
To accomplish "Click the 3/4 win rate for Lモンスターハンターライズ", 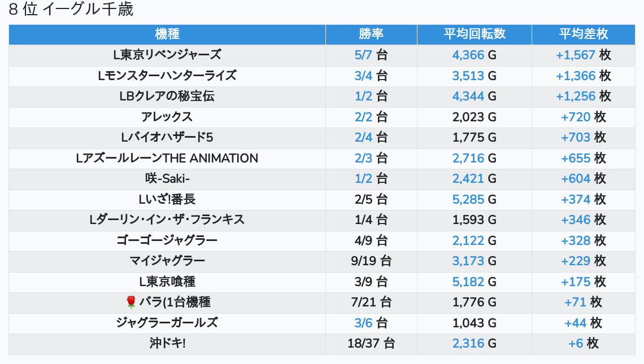I will 364,76.
